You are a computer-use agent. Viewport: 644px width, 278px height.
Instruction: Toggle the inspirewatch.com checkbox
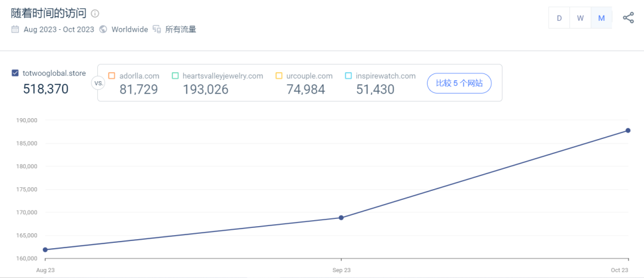click(348, 76)
